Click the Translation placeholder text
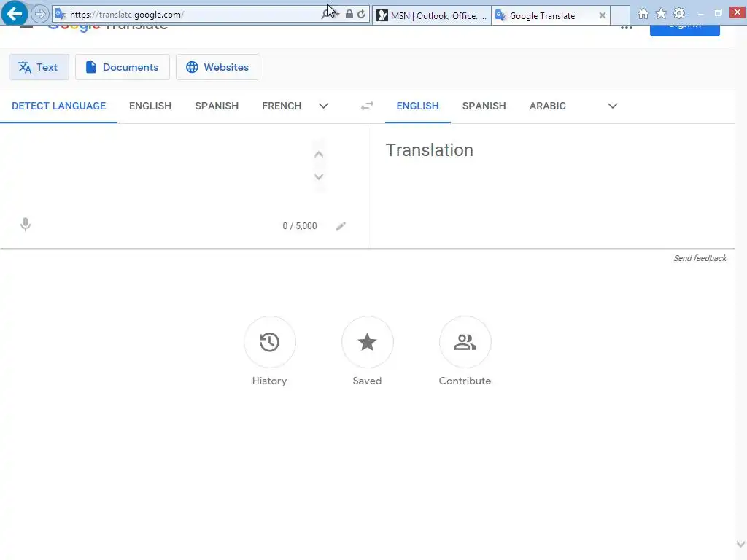This screenshot has height=560, width=747. 429,150
